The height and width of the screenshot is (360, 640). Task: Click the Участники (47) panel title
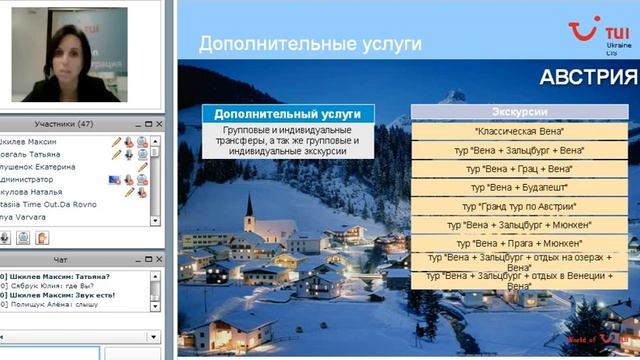coord(63,124)
